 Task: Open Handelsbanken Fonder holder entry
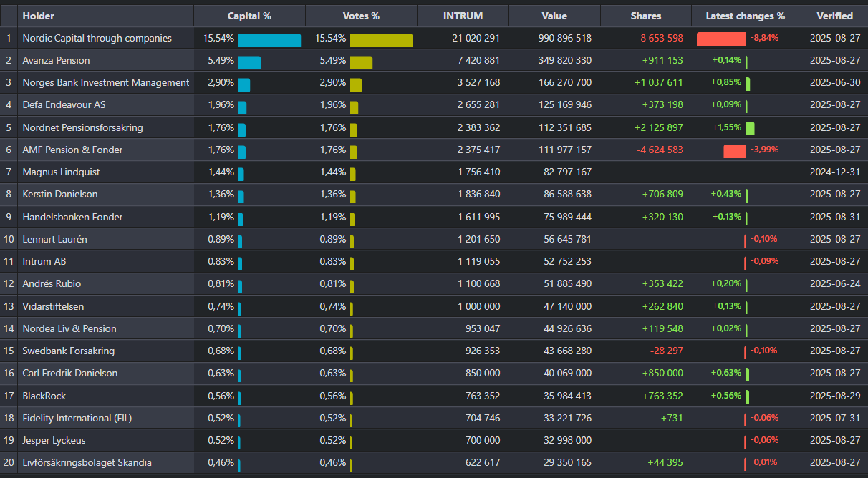72,217
